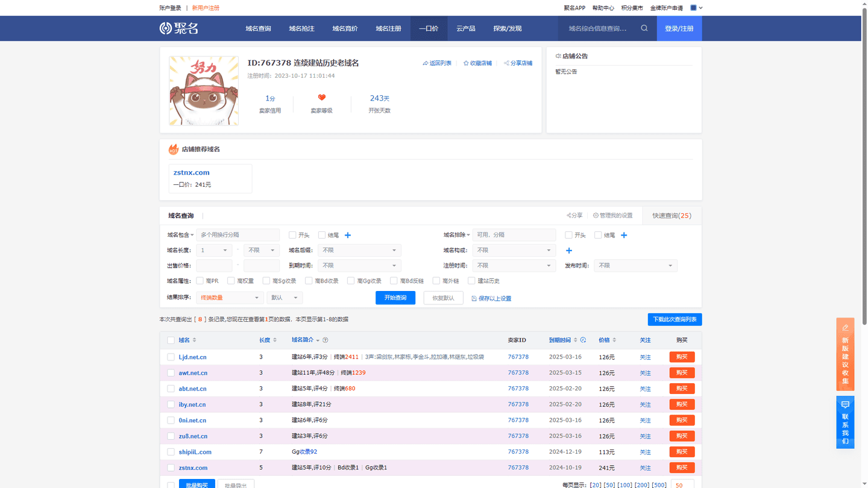
Task: Click 关注 for the zu8.net.cn row
Action: point(645,436)
